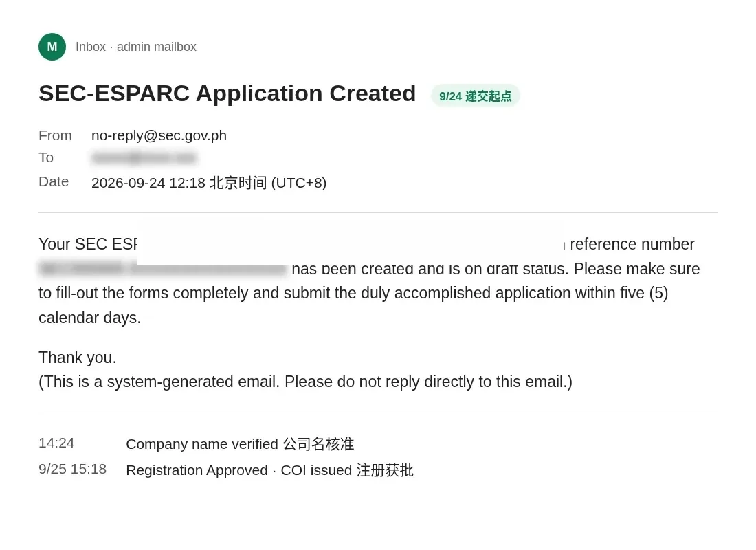Click the 14:24 timestamp
The image size is (756, 550).
click(x=56, y=443)
